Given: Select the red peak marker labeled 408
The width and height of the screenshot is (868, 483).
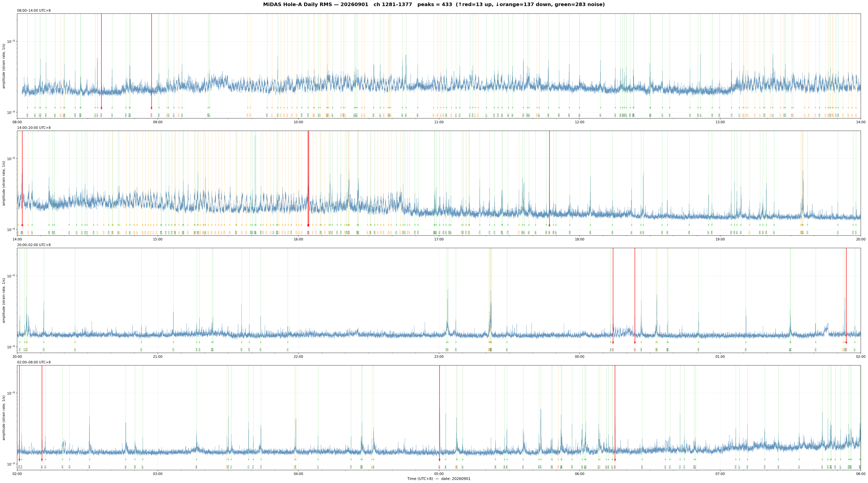Looking at the screenshot, I should pos(615,459).
